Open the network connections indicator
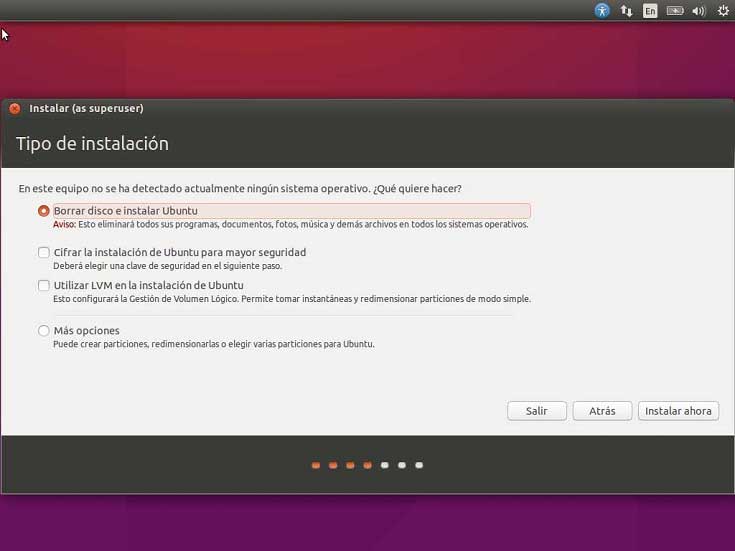Screen dimensions: 735x551 click(x=626, y=11)
